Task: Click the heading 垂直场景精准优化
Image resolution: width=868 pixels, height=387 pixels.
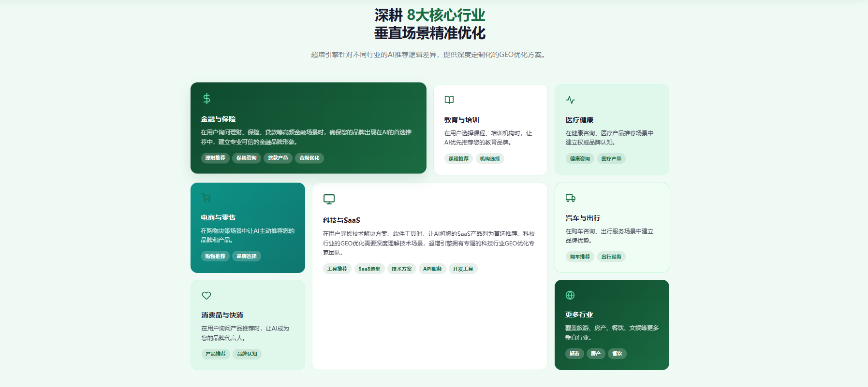Action: [x=430, y=33]
